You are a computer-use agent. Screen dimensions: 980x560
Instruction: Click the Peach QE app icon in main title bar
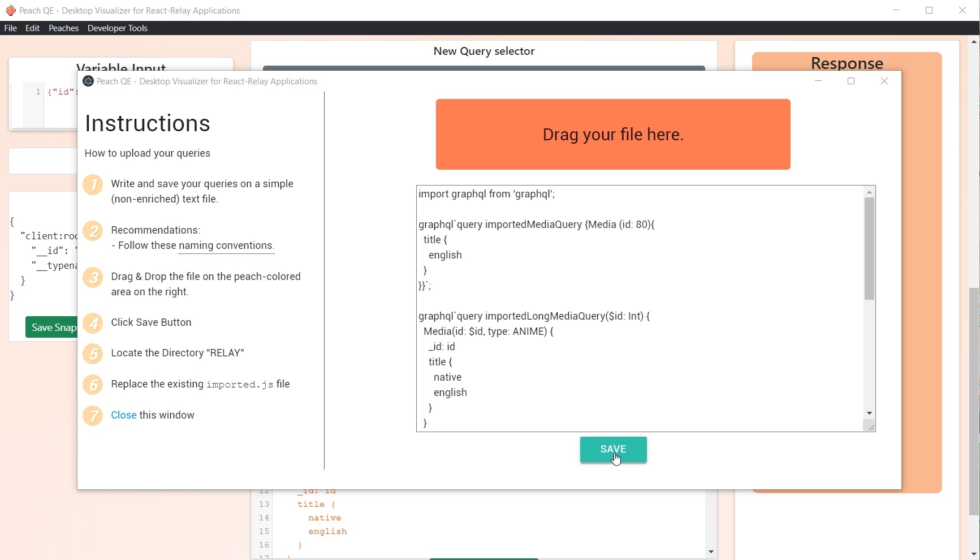[10, 10]
